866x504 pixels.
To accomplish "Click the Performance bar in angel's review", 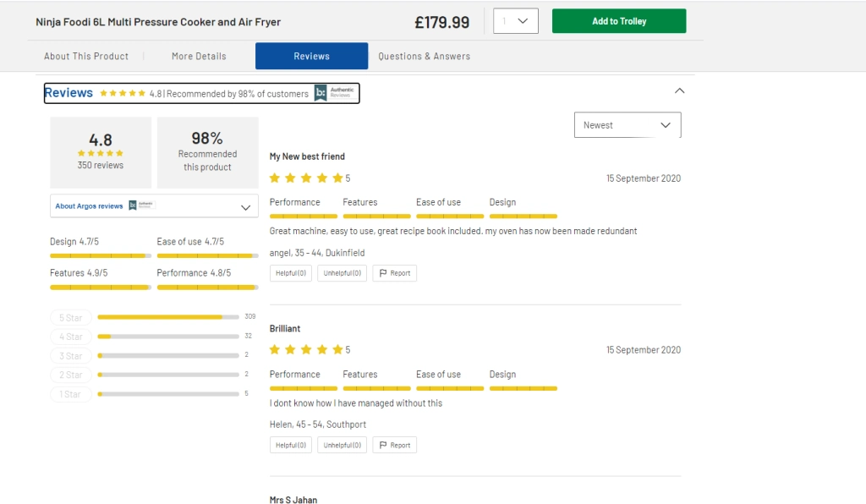I will pyautogui.click(x=304, y=216).
